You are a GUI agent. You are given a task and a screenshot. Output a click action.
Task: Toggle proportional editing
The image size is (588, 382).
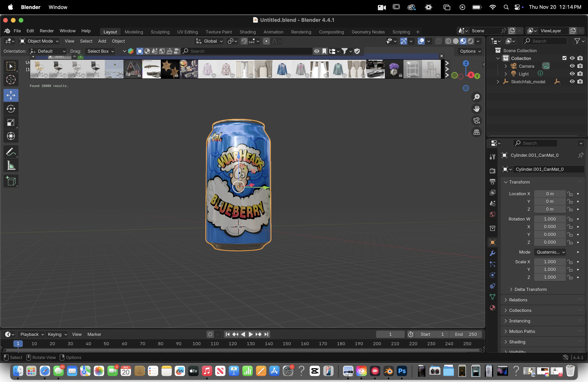click(266, 41)
